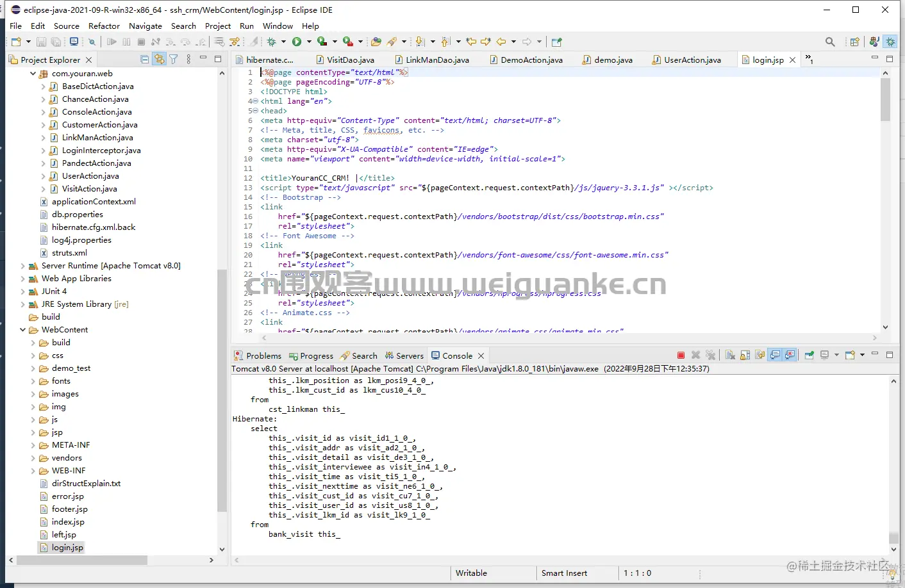Collapse all in Project Explorer

tap(145, 60)
